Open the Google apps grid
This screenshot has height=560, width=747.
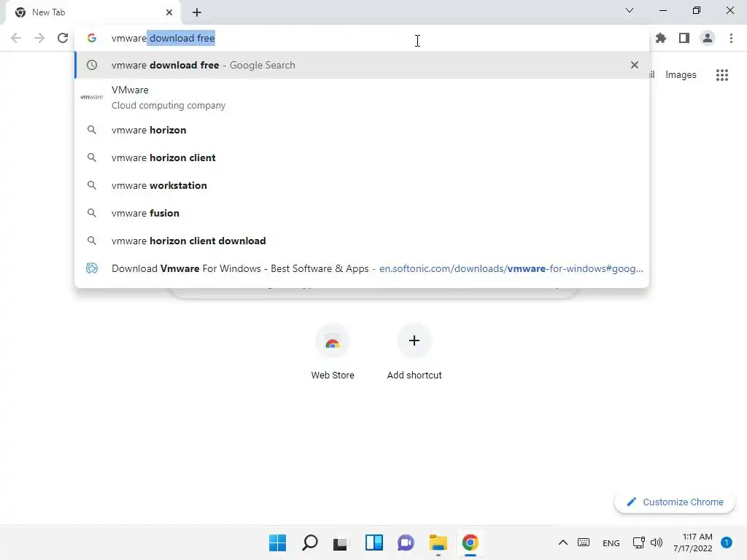point(722,75)
